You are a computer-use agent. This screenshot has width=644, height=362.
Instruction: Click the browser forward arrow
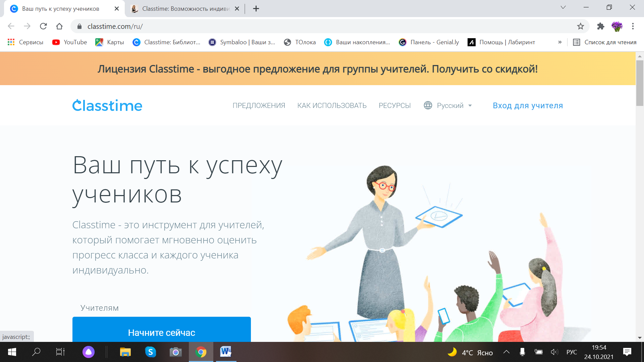pyautogui.click(x=27, y=26)
